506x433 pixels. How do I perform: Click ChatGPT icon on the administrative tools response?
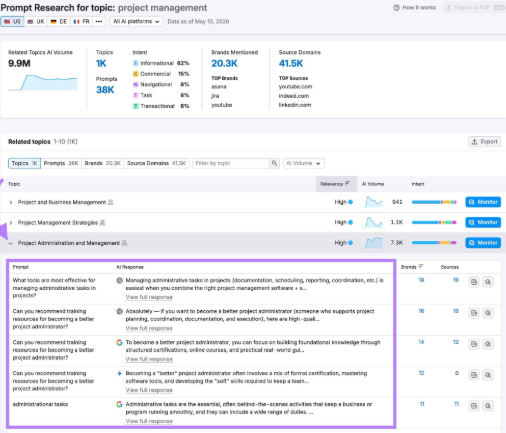coord(119,280)
